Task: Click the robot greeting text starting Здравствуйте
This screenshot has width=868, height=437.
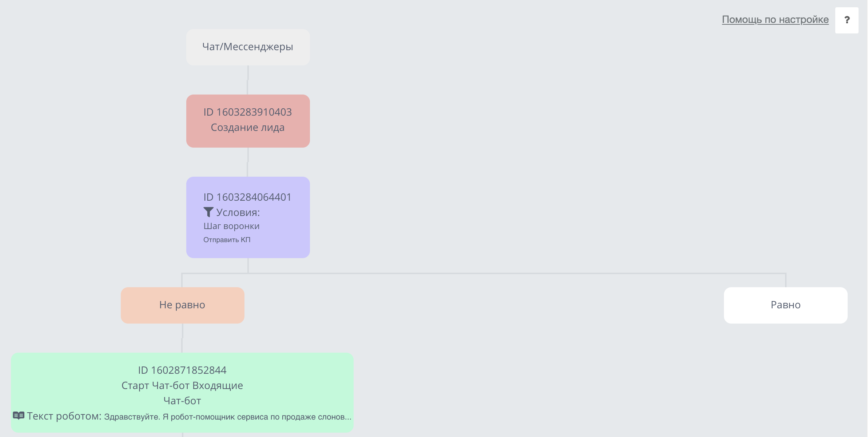Action: point(228,417)
